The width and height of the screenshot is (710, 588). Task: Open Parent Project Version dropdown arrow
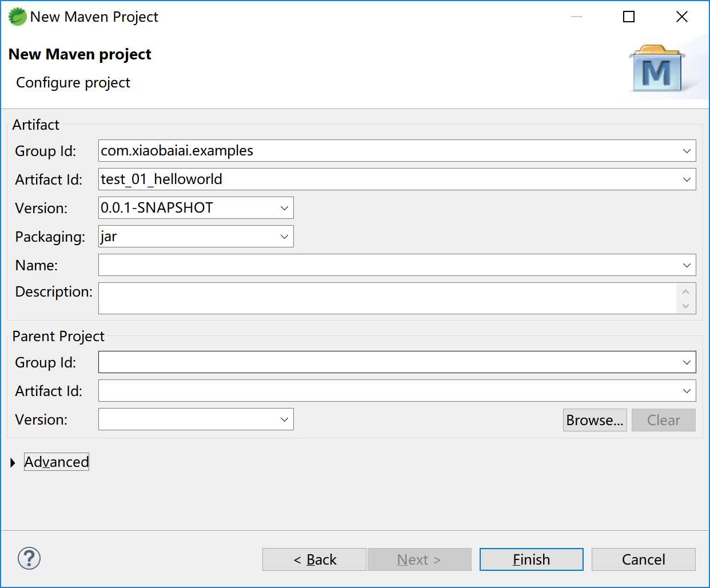tap(284, 419)
